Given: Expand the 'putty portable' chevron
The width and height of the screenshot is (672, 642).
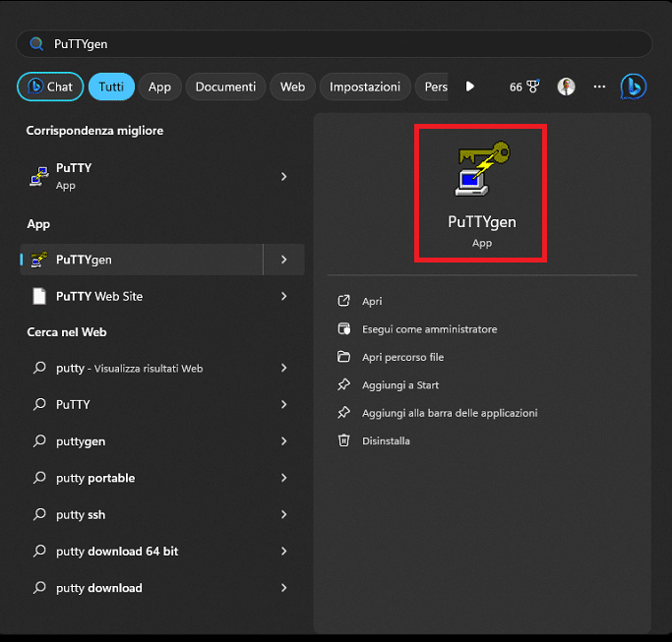Looking at the screenshot, I should point(283,478).
